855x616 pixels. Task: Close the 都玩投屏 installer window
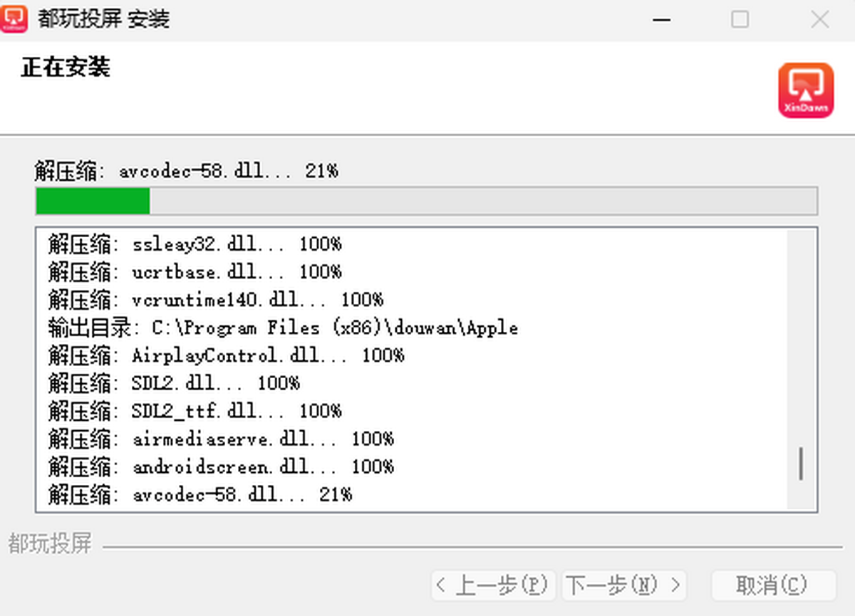[x=819, y=19]
